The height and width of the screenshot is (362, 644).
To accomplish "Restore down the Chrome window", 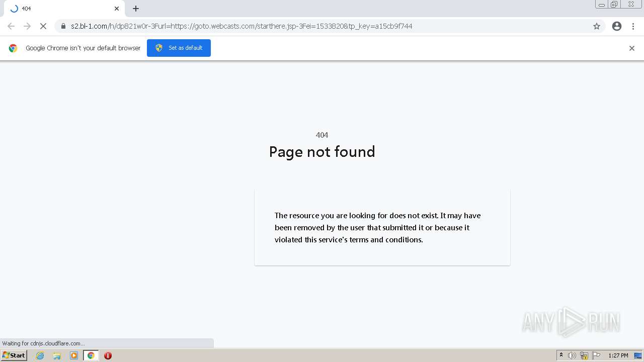I will tap(614, 5).
